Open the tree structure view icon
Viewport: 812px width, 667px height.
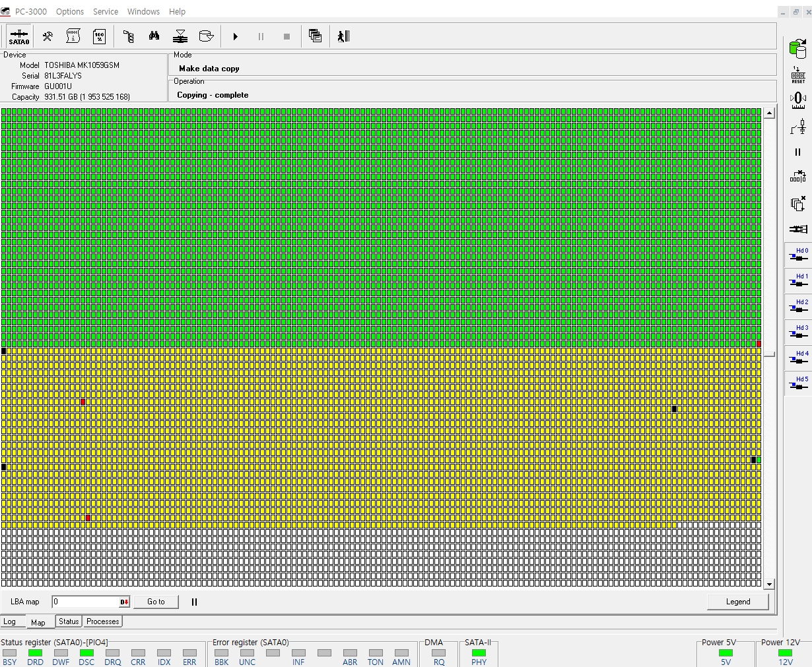tap(129, 36)
